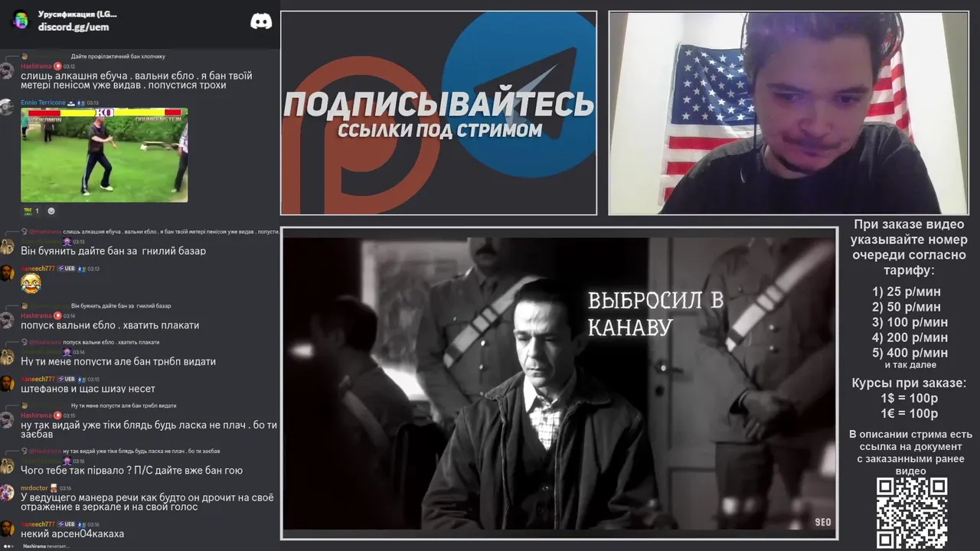Click the webcam feed with the American flag
Screen dimensions: 980x551
click(x=789, y=112)
